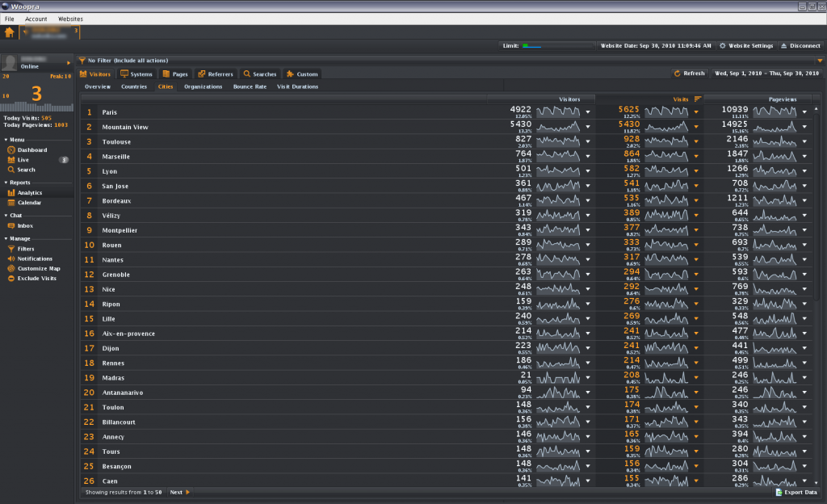
Task: Click the website tab with badge 3
Action: (49, 32)
